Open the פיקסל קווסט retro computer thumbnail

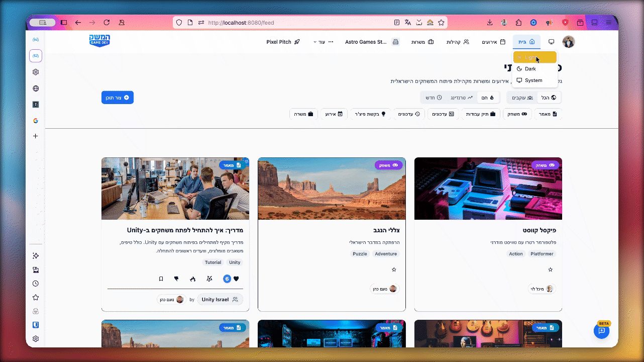click(488, 189)
